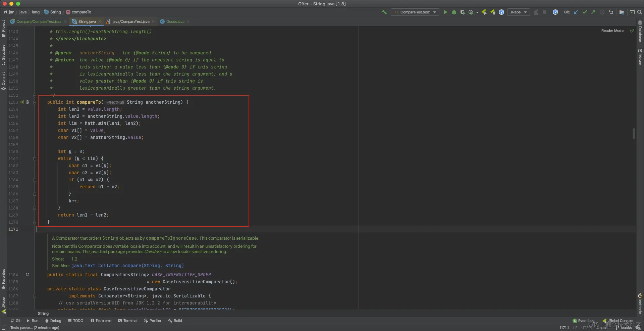The height and width of the screenshot is (331, 644).
Task: Collapse the if block fold at line 1164
Action: point(35,180)
